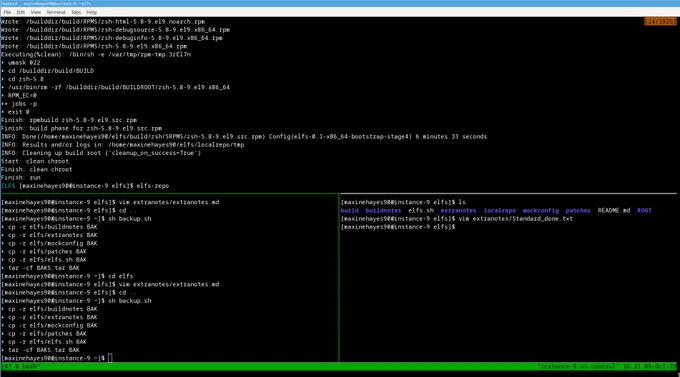Click the 'Finish: run' line
680x377 pixels.
coord(21,178)
